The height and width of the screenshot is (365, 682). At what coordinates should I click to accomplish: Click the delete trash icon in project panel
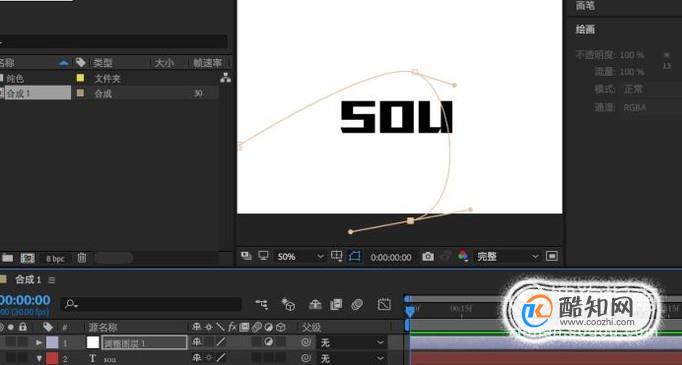(x=82, y=258)
